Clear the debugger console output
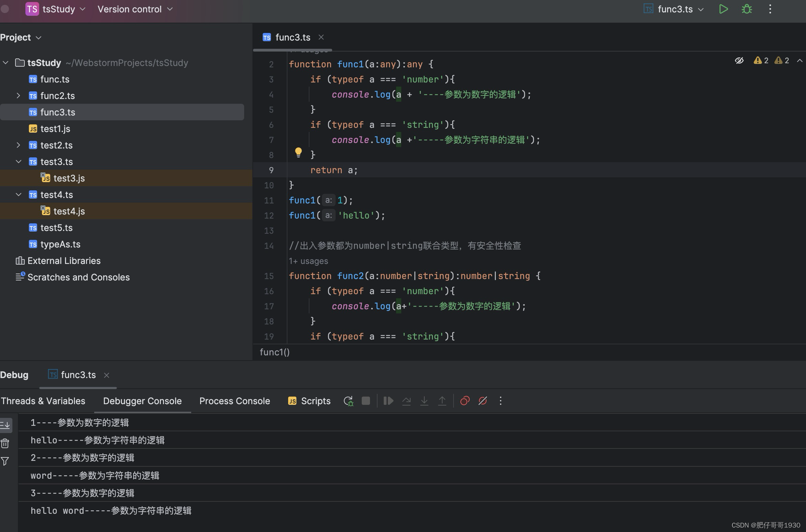 tap(5, 443)
